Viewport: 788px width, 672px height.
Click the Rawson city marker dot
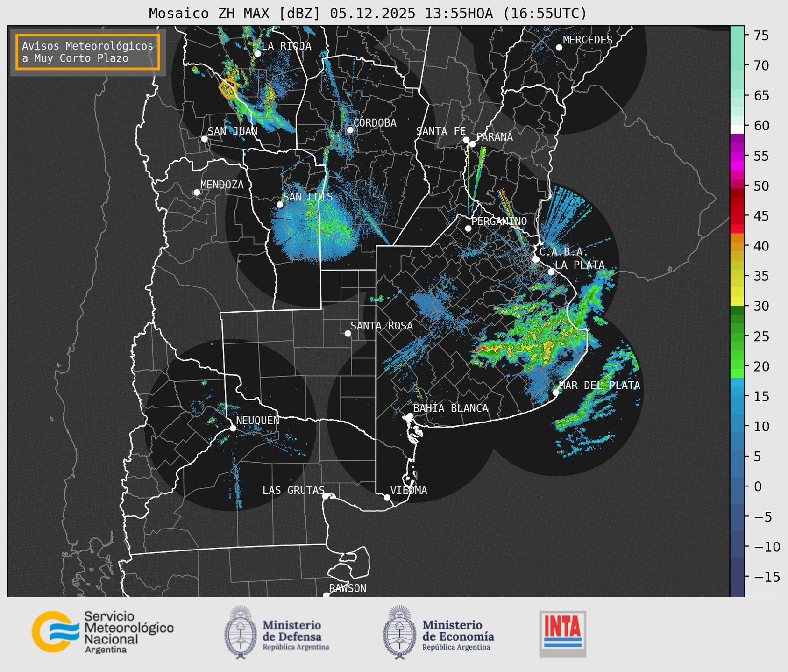click(x=326, y=595)
